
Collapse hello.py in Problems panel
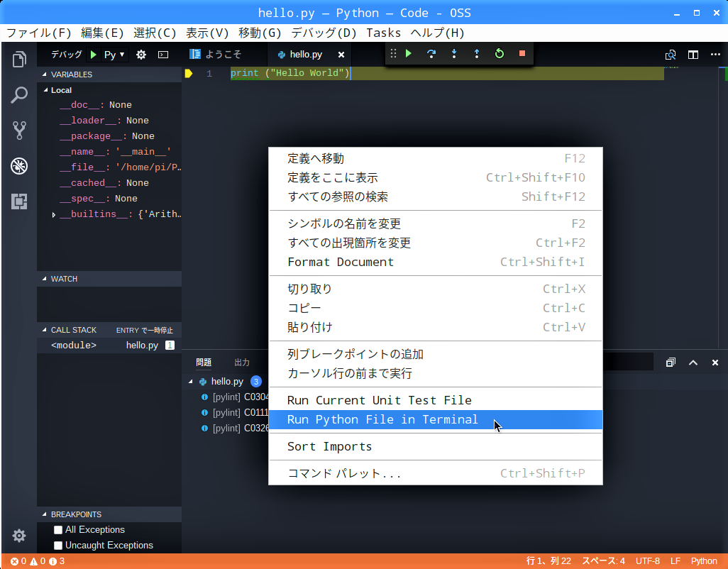(190, 382)
